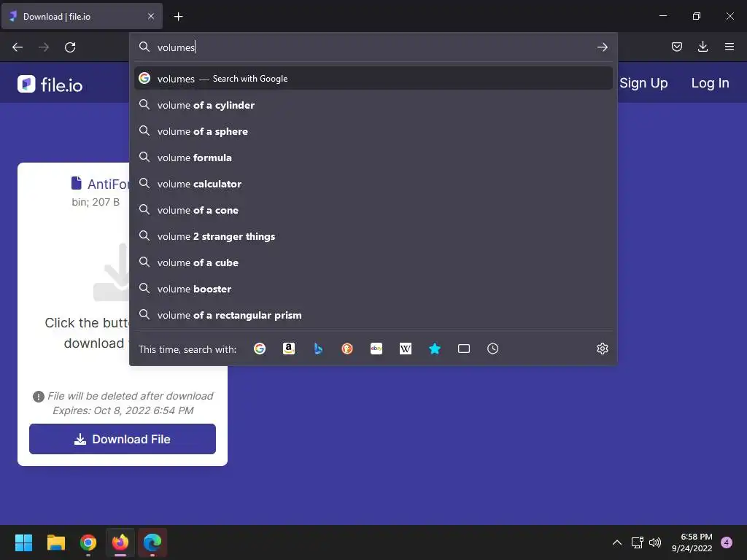
Task: Click the Go arrow in address bar
Action: pos(602,47)
